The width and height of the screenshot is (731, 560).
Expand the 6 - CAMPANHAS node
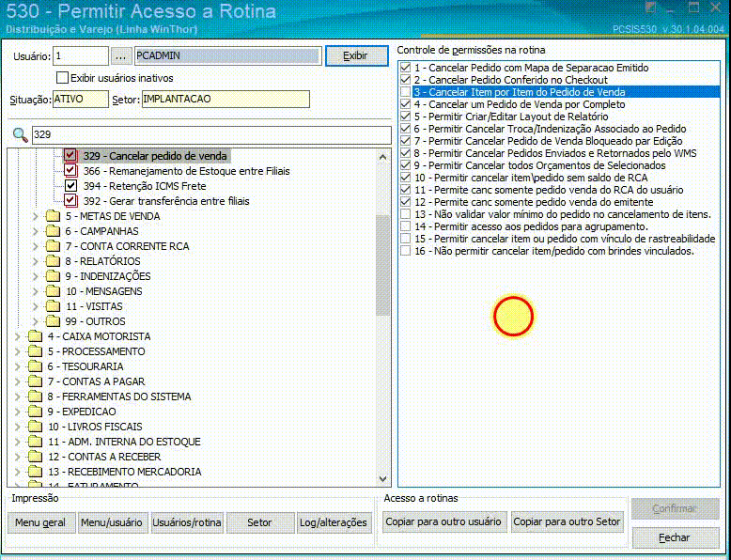coord(36,231)
